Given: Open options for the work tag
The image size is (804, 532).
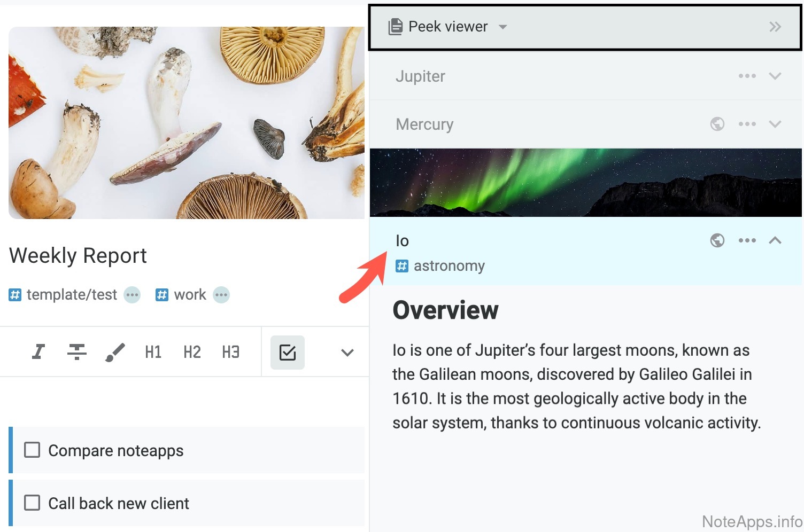Looking at the screenshot, I should point(221,295).
